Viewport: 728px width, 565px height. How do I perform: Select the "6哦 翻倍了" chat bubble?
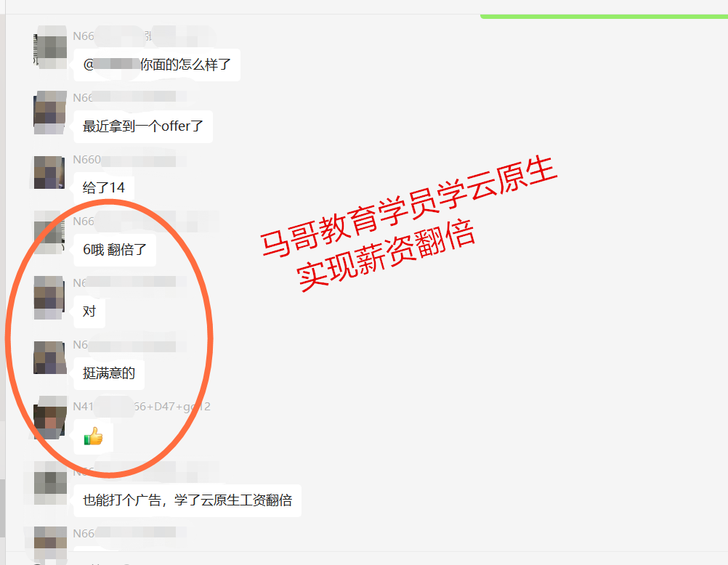(x=115, y=250)
